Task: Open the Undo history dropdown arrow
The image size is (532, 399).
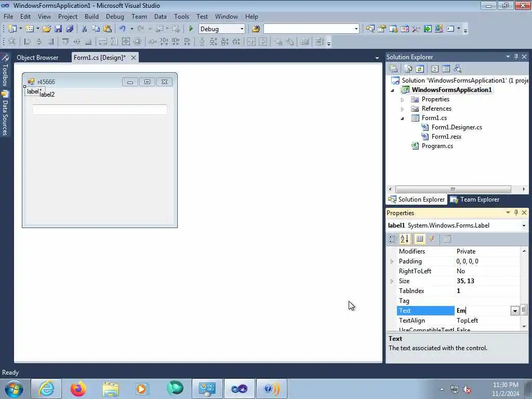Action: click(x=131, y=29)
